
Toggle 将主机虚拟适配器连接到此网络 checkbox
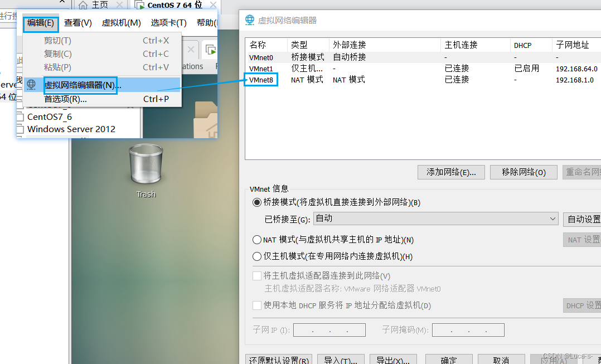[x=257, y=276]
